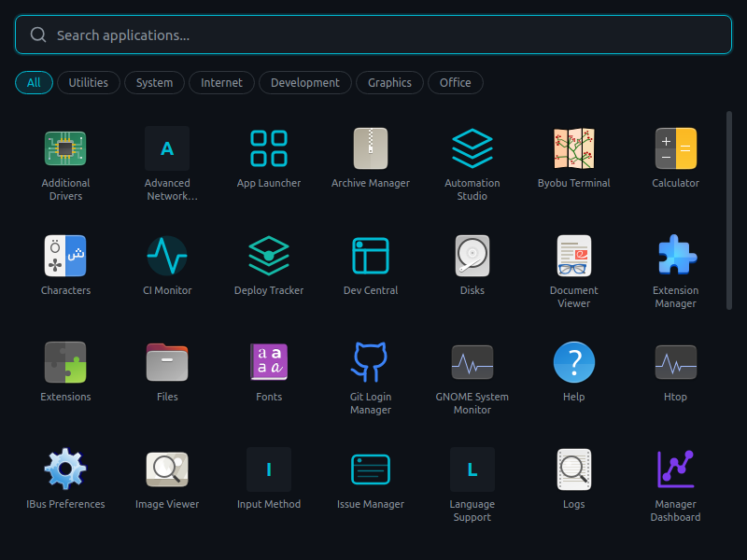This screenshot has height=560, width=747.
Task: Open the Calculator app
Action: pyautogui.click(x=675, y=148)
